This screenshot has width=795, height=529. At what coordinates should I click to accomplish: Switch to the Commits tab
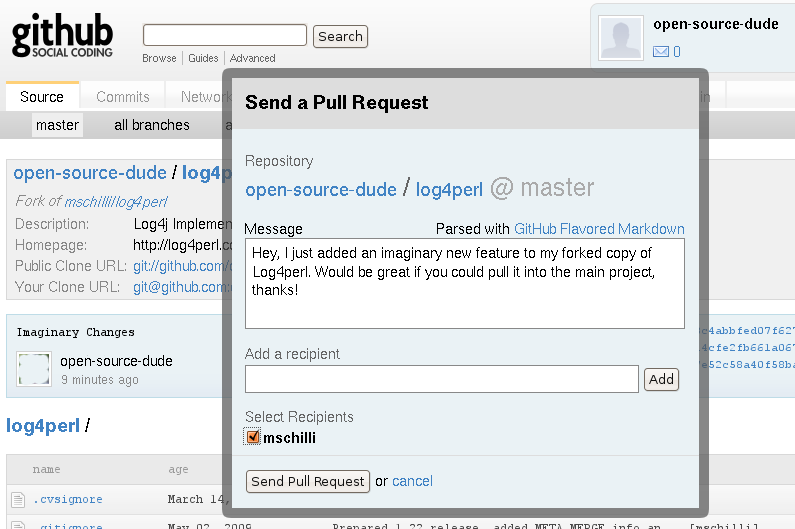(x=123, y=96)
